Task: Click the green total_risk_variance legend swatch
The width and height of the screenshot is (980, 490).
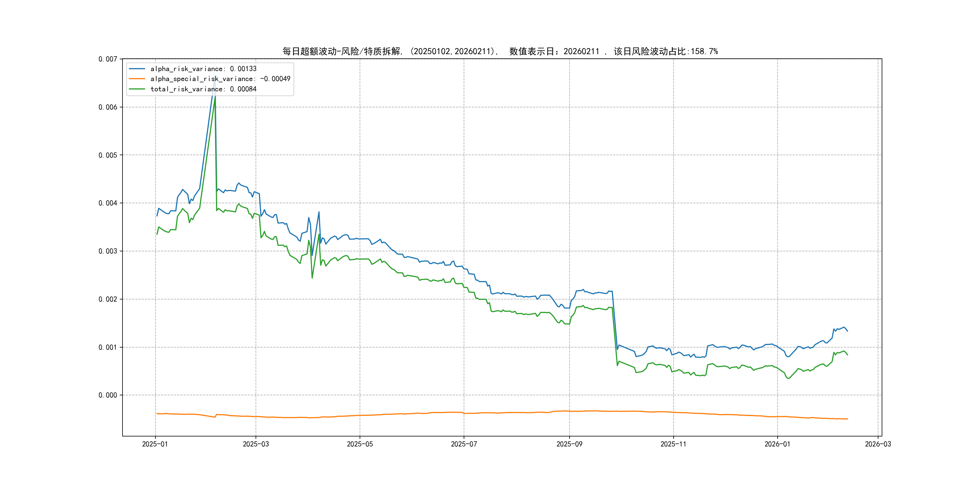Action: pyautogui.click(x=137, y=89)
